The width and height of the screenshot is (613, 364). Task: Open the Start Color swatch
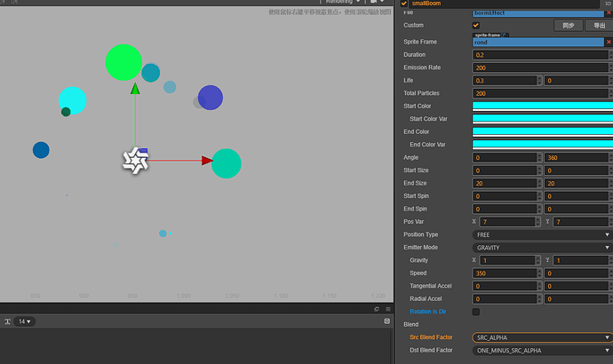pyautogui.click(x=543, y=107)
